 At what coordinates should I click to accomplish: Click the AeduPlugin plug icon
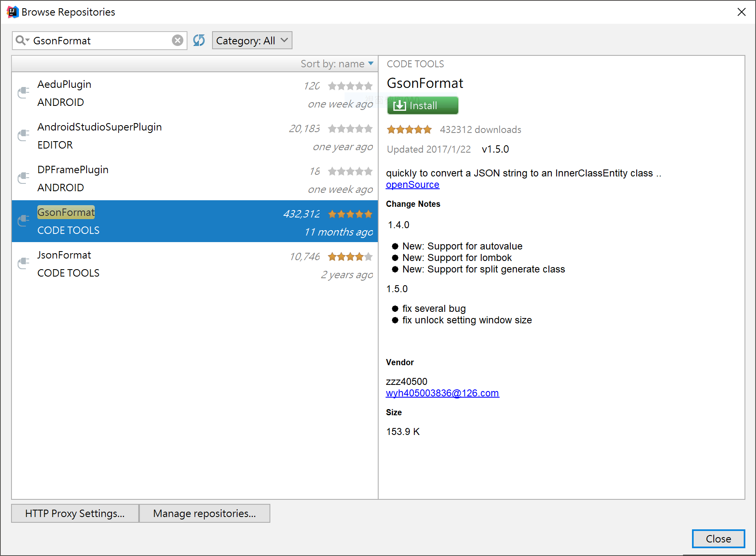(24, 93)
